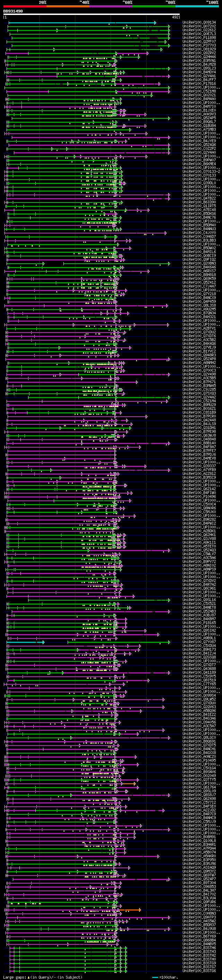222x980 pixels.
Task: Click the UniRef100_Q6C961 entry
Action: [x=199, y=588]
